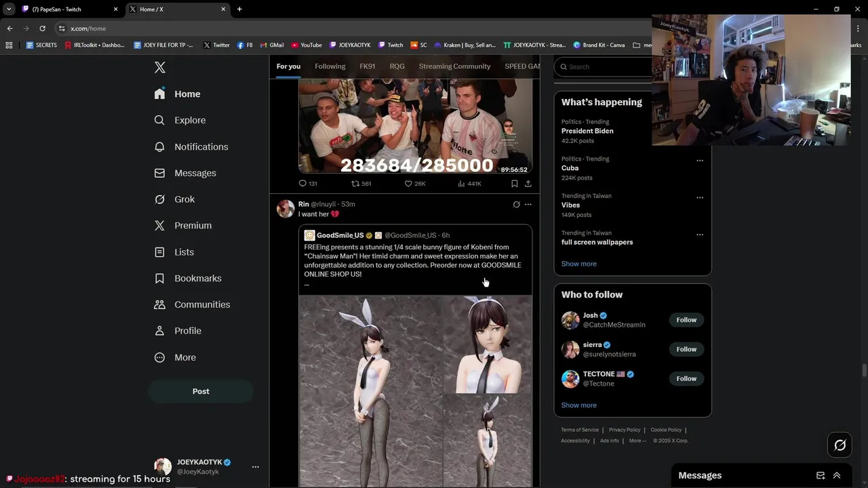
Task: Open President Biden trending topic
Action: point(587,131)
